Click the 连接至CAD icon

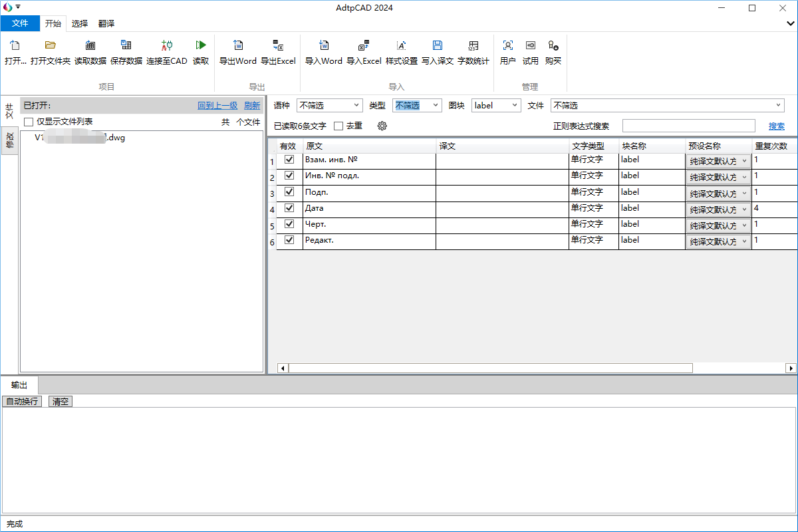click(x=167, y=46)
